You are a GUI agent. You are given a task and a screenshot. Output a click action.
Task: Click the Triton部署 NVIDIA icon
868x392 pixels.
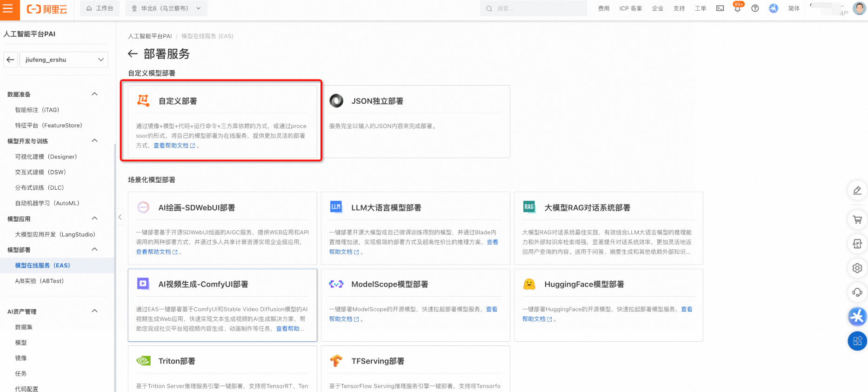[x=143, y=361]
